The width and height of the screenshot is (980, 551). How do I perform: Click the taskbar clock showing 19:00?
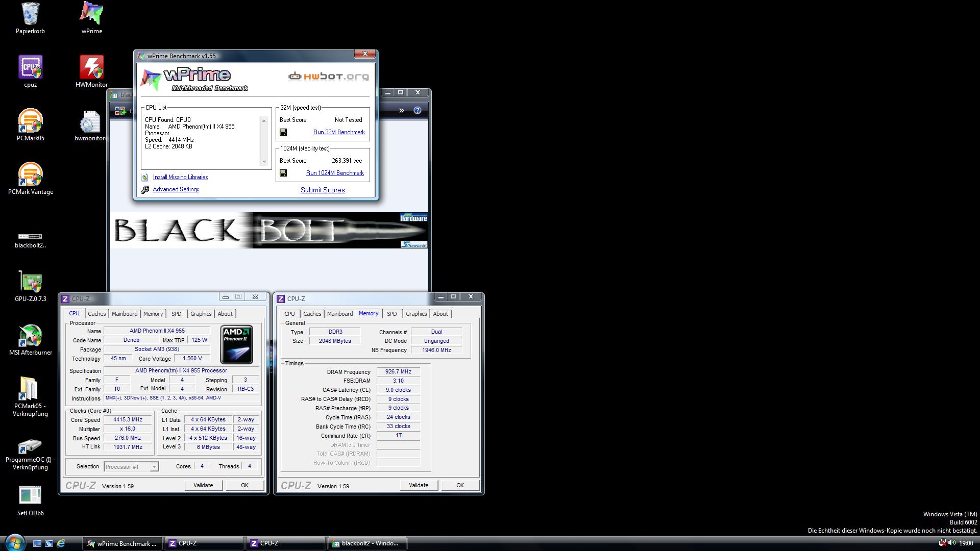coord(966,543)
